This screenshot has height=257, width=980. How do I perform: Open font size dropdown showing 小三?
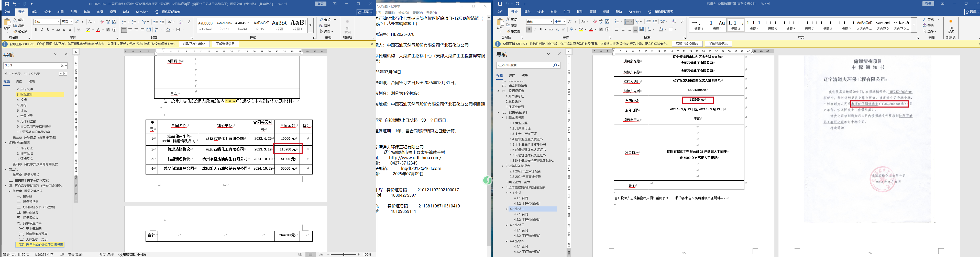pyautogui.click(x=564, y=22)
